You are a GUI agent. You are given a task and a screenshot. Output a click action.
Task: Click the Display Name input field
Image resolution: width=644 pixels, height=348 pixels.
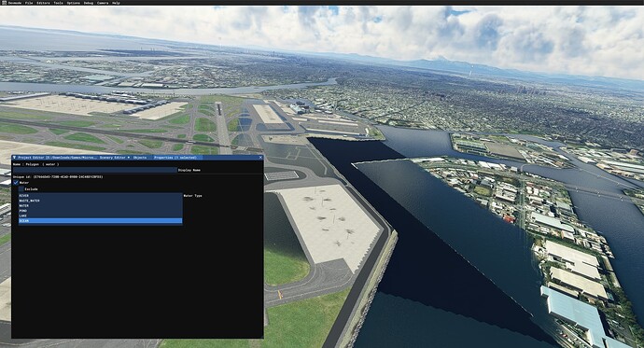click(x=94, y=170)
